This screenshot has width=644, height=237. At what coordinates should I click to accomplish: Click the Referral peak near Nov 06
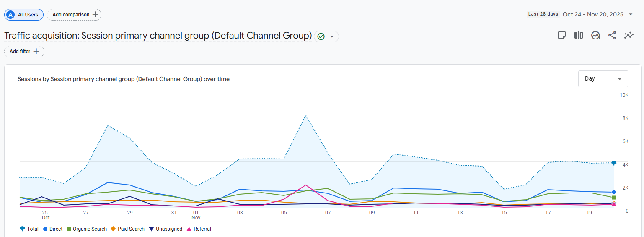point(306,185)
